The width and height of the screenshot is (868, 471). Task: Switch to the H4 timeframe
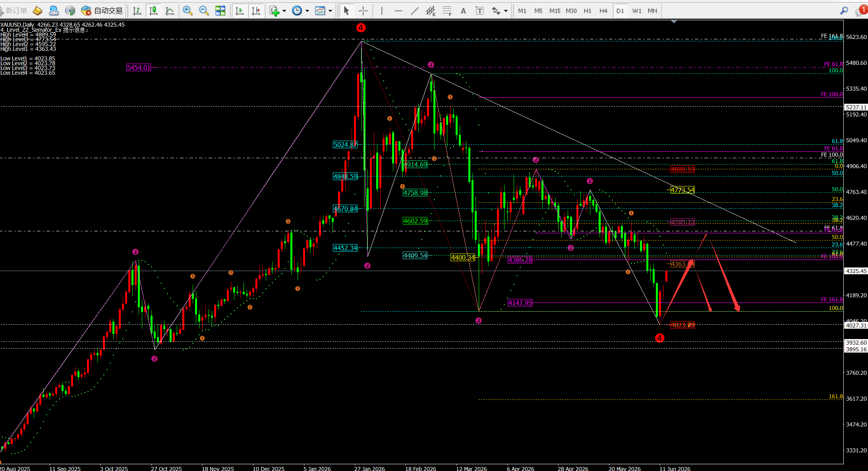[x=603, y=11]
